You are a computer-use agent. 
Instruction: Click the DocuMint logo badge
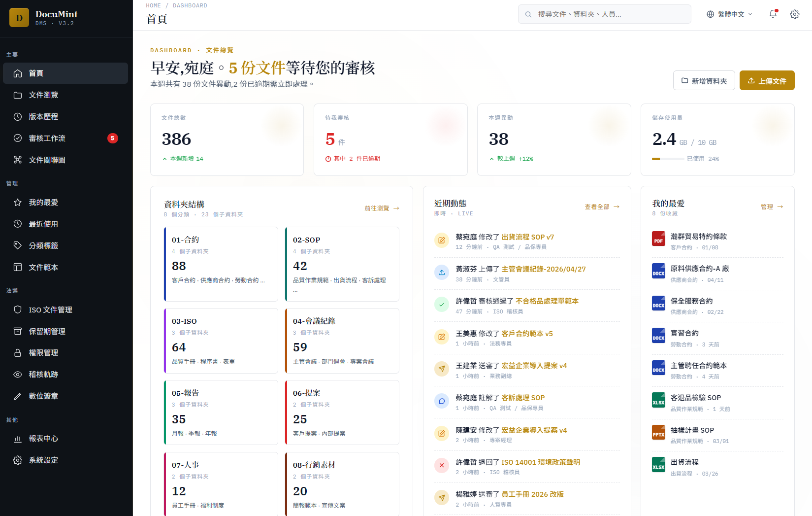(19, 18)
